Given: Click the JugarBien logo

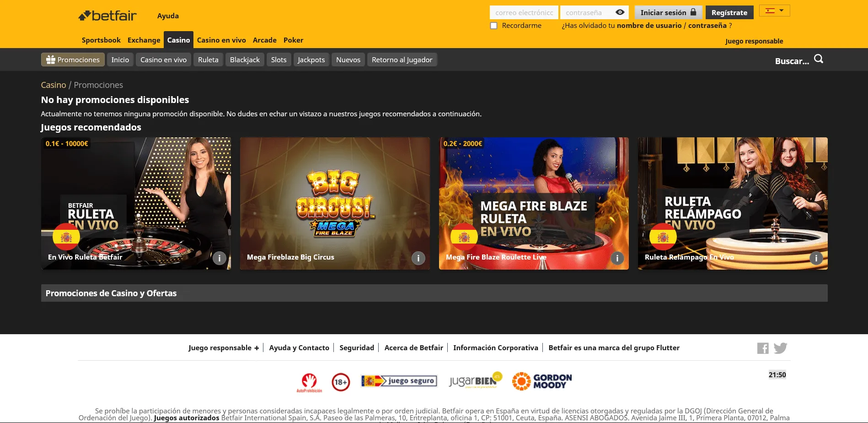Looking at the screenshot, I should coord(476,380).
